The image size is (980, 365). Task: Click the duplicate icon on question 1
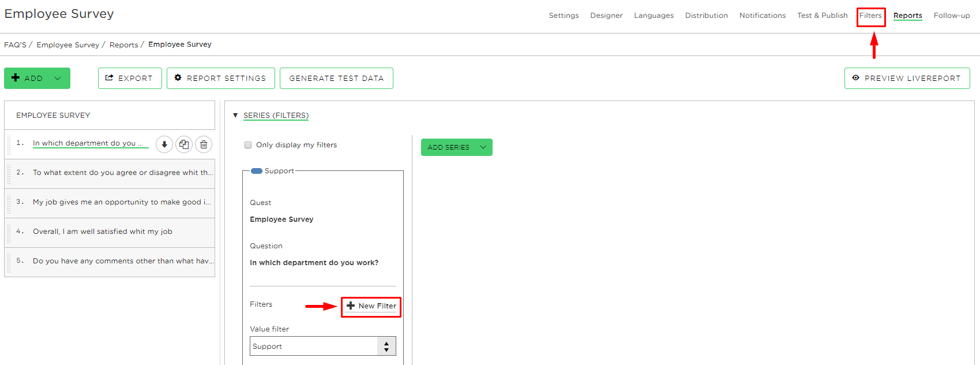pos(184,144)
